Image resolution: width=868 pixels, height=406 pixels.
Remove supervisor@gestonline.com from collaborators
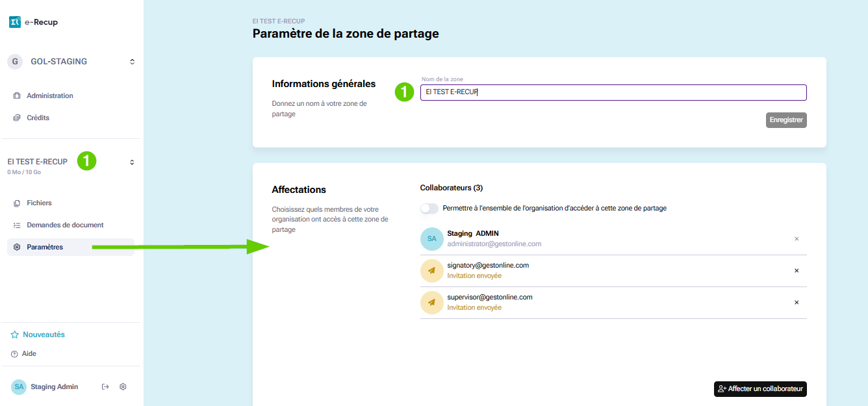[797, 303]
